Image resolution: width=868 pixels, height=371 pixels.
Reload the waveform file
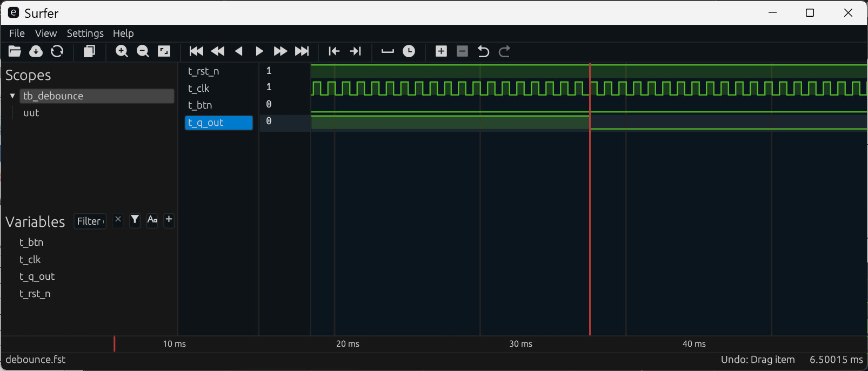(x=57, y=51)
